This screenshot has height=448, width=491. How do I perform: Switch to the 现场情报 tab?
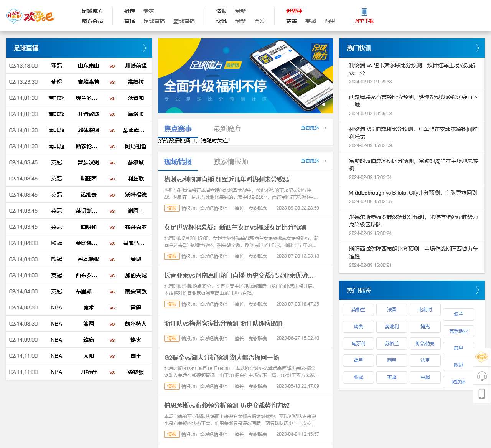(178, 162)
